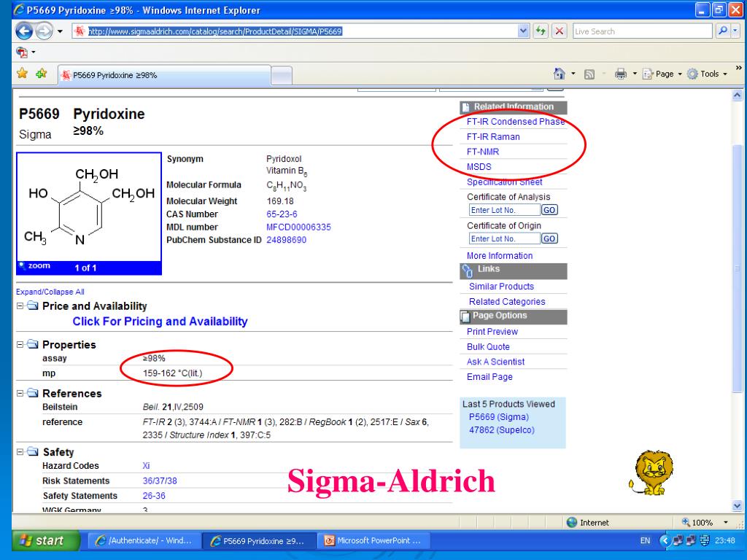747x560 pixels.
Task: Open the More Information link
Action: click(499, 256)
